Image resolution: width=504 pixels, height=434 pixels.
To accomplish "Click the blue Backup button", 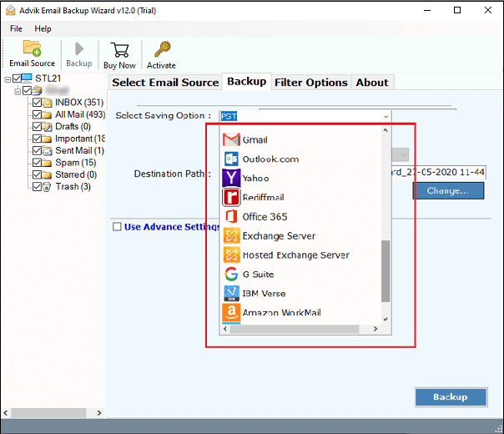I will (451, 397).
